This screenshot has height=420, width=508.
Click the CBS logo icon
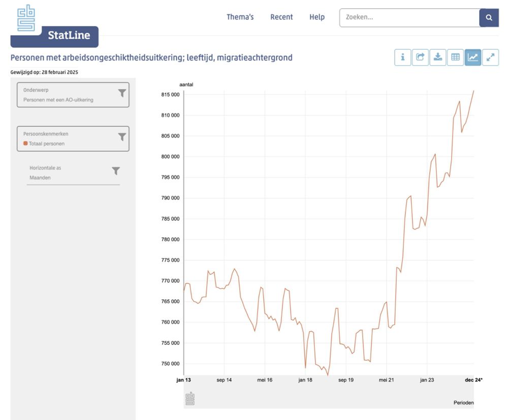coord(26,18)
